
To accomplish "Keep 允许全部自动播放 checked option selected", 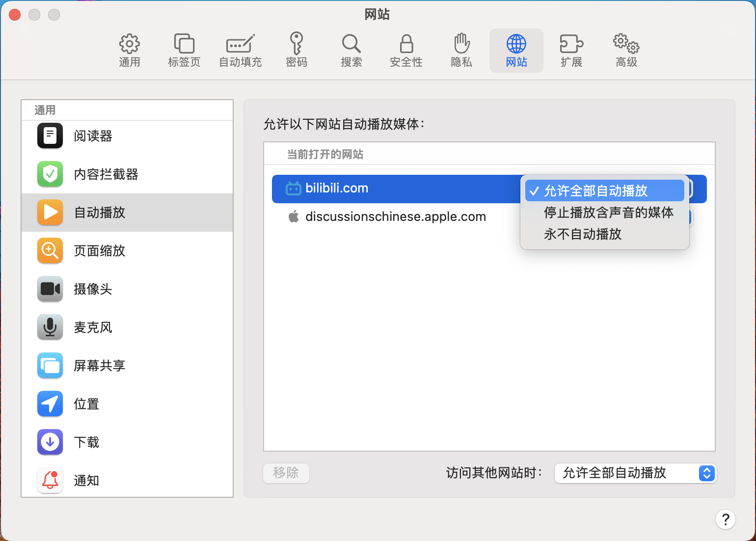I will pyautogui.click(x=604, y=190).
